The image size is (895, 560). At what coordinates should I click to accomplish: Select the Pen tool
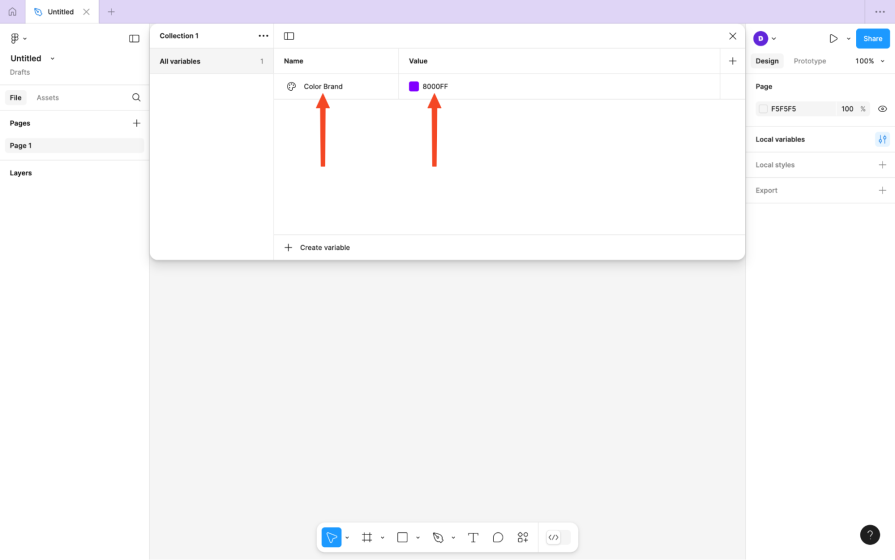click(438, 537)
